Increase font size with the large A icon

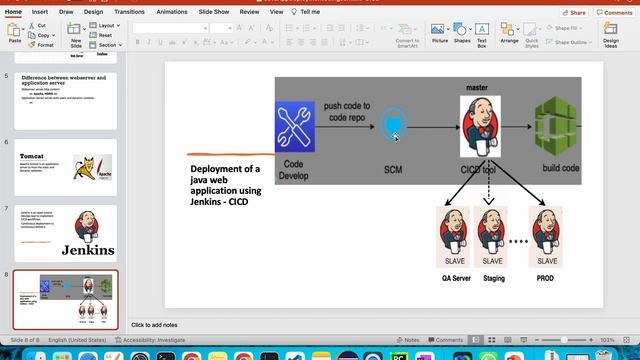[240, 28]
